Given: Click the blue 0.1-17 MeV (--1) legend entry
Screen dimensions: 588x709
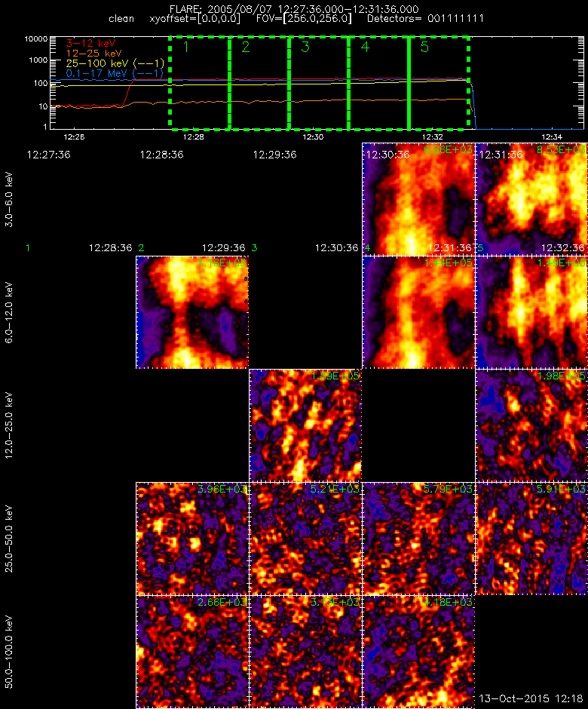Looking at the screenshot, I should pos(115,73).
